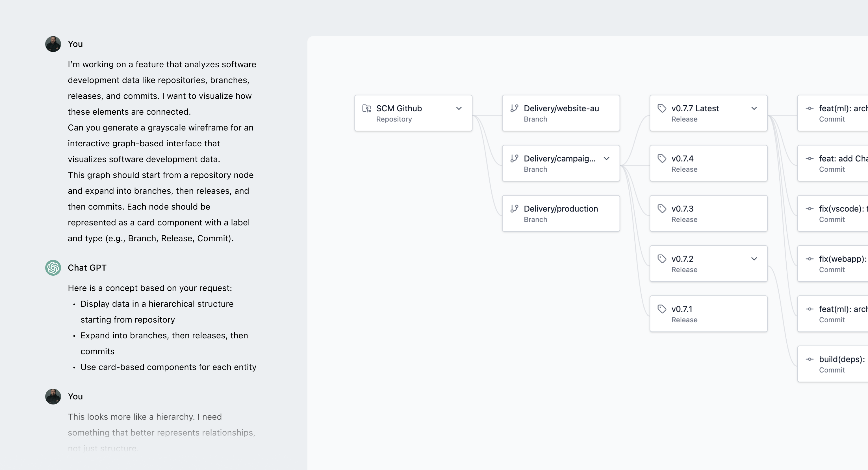Collapse the v0.7.7 Latest release chevron
868x470 pixels.
(x=754, y=108)
